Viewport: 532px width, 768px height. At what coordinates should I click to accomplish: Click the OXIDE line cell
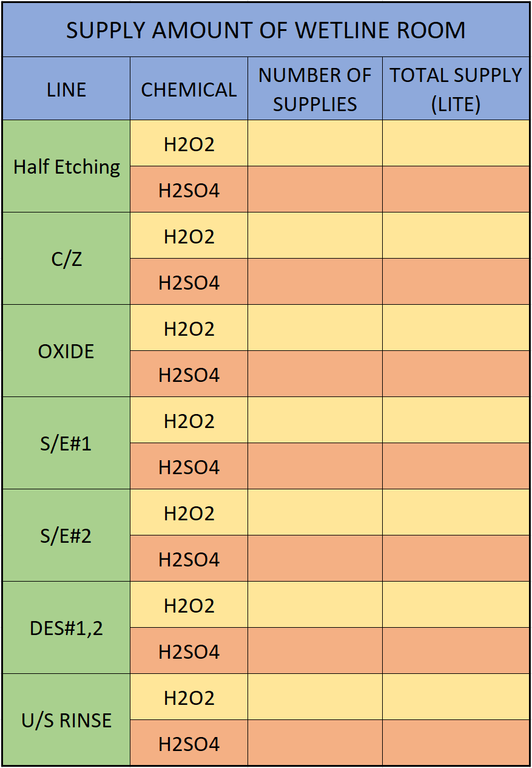click(66, 351)
